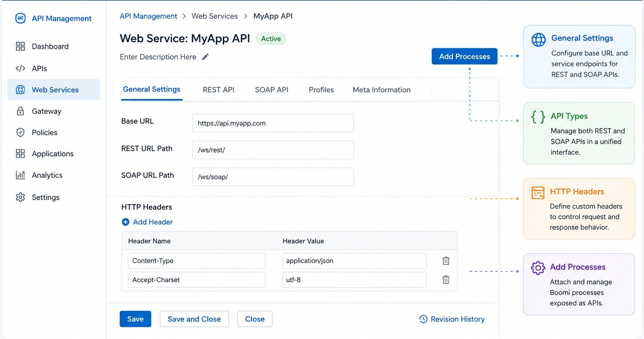Click the Web Service: MyApp API heading
The width and height of the screenshot is (644, 339).
point(185,38)
